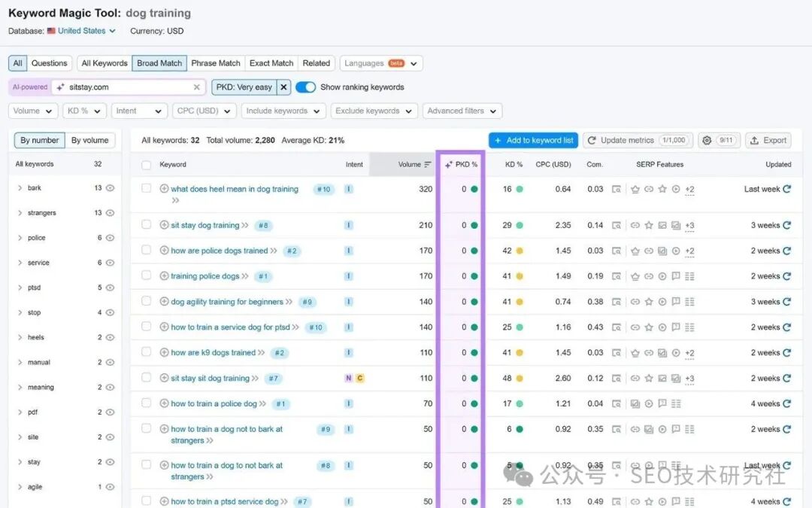
Task: Switch to the Questions tab
Action: click(x=49, y=63)
